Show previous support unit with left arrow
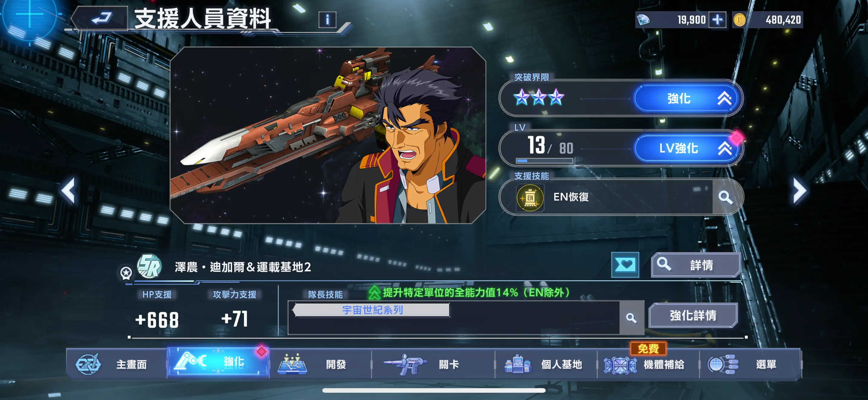 (68, 191)
